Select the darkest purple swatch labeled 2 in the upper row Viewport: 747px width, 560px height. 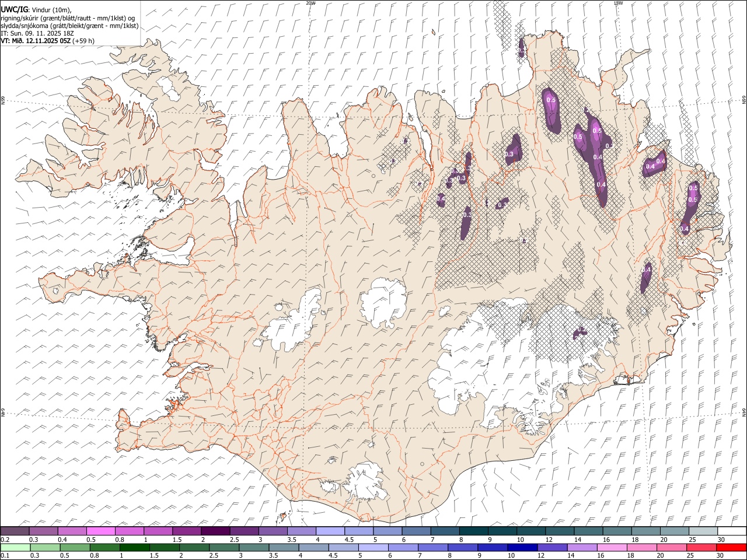(x=215, y=531)
